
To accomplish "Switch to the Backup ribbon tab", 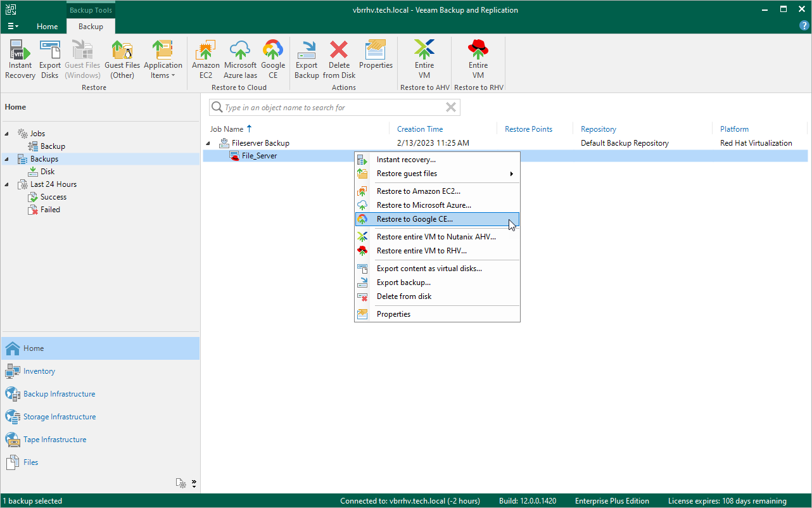I will point(91,27).
